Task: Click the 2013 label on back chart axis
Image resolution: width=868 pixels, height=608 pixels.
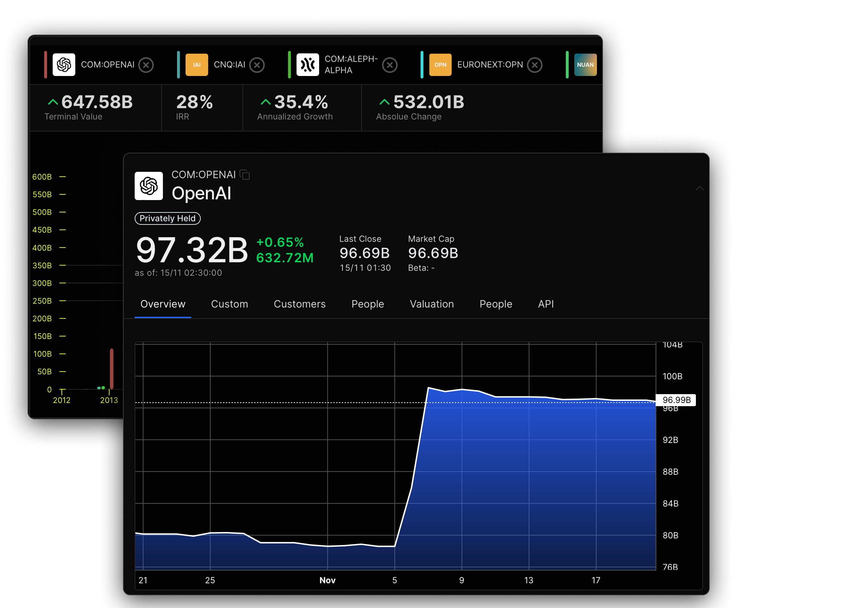Action: pos(109,400)
